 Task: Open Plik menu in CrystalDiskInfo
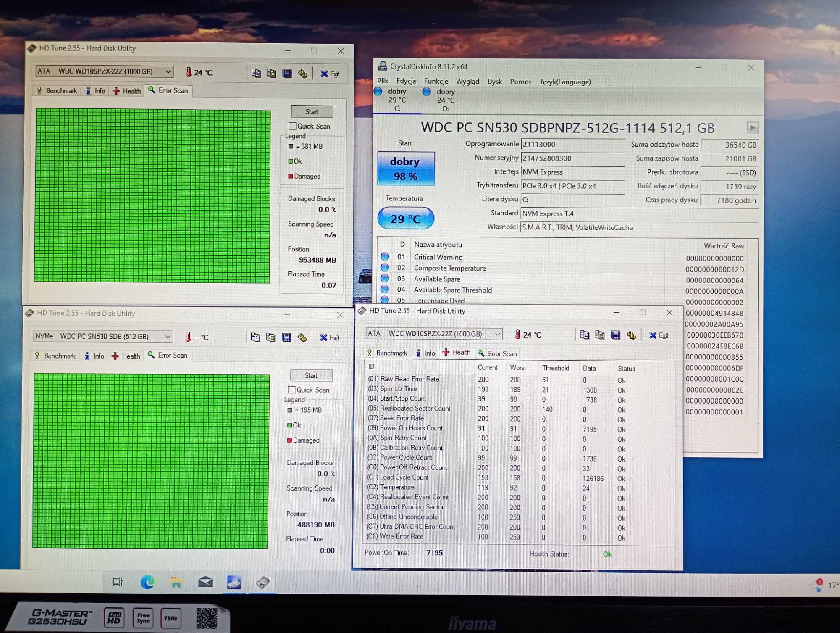(383, 81)
